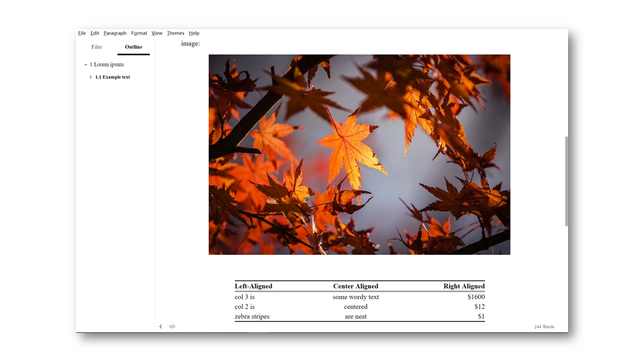Select the autumn maple leaves image

359,154
